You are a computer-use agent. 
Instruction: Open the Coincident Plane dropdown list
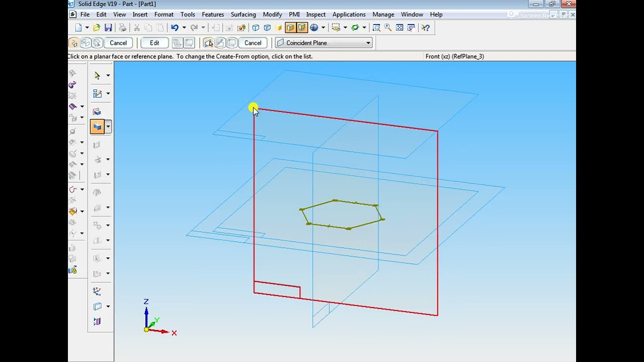368,43
